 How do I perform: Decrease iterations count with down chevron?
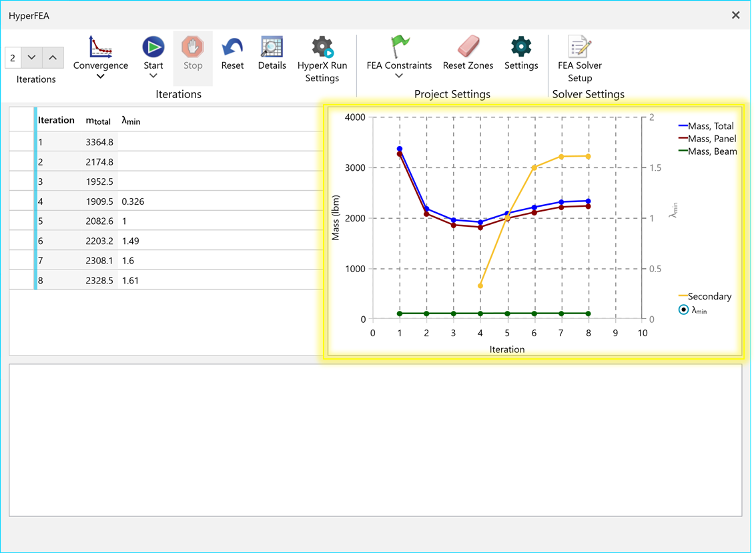click(31, 58)
